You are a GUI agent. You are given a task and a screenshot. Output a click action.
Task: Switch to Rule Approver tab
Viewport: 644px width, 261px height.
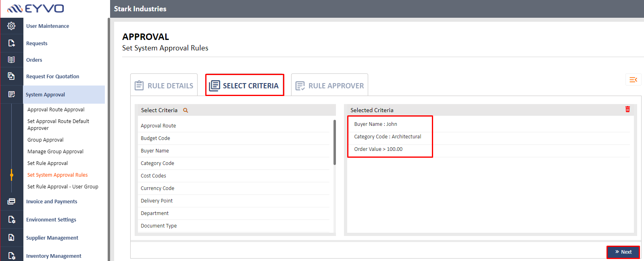click(329, 85)
